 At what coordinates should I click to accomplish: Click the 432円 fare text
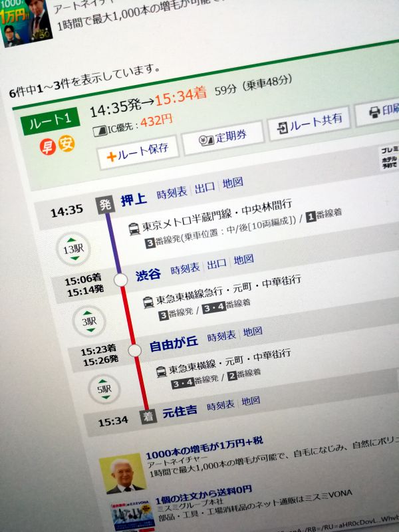pyautogui.click(x=156, y=121)
